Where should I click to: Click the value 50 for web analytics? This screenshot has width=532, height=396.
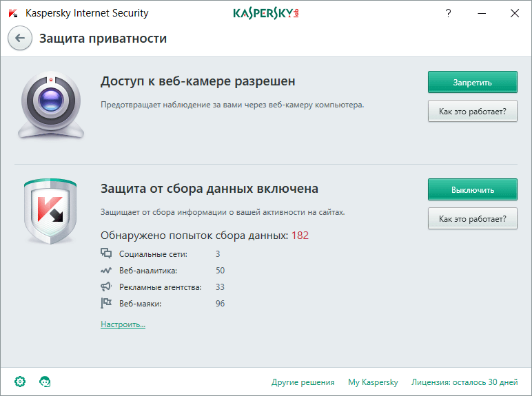point(221,271)
